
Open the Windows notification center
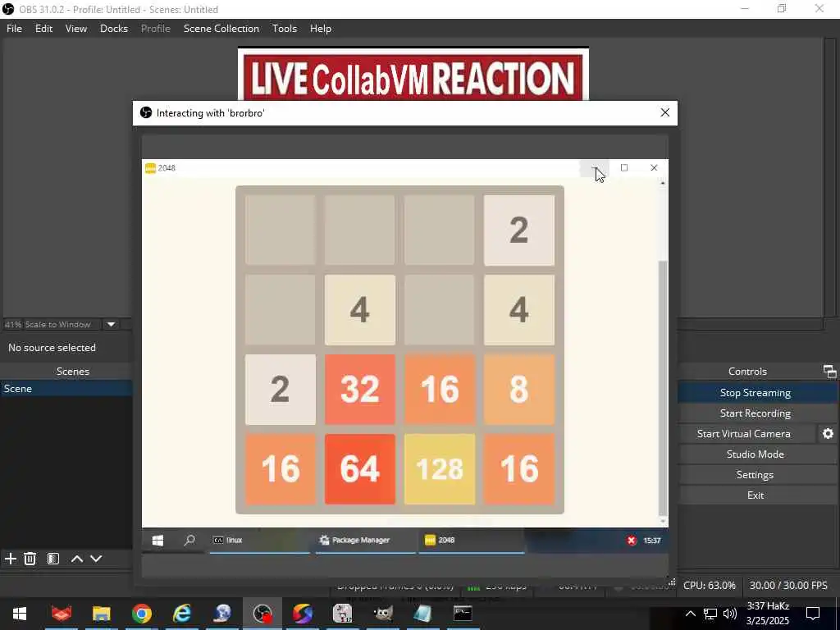pos(813,614)
